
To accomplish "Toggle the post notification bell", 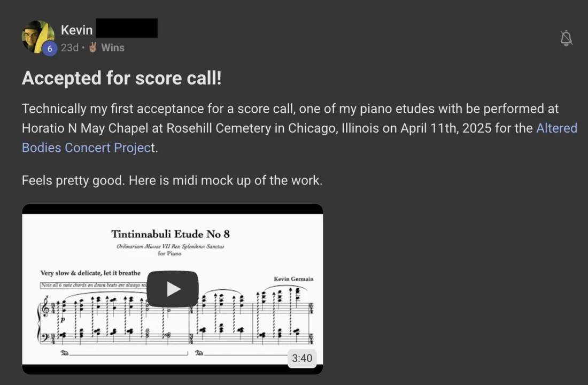I will [566, 38].
